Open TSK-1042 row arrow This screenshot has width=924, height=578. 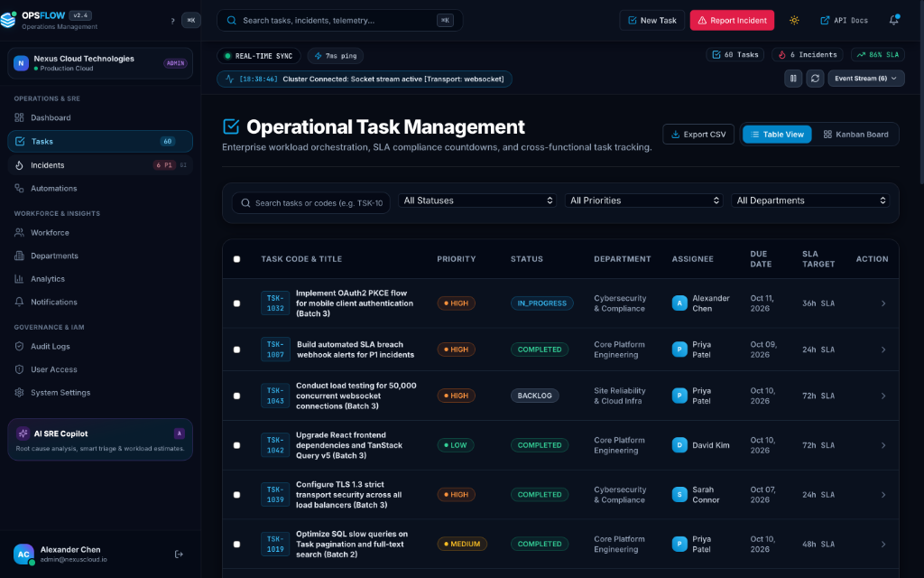click(x=883, y=445)
